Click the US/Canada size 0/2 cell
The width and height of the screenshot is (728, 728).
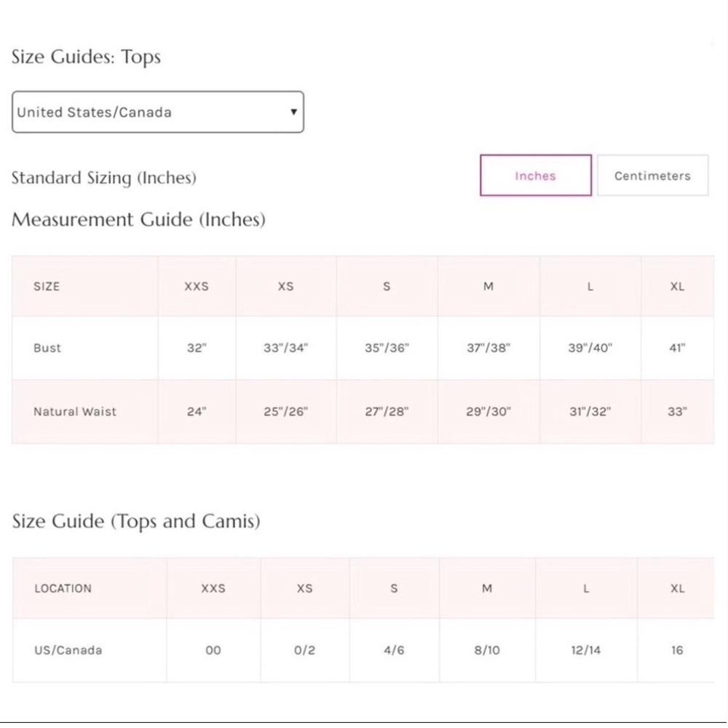tap(304, 650)
